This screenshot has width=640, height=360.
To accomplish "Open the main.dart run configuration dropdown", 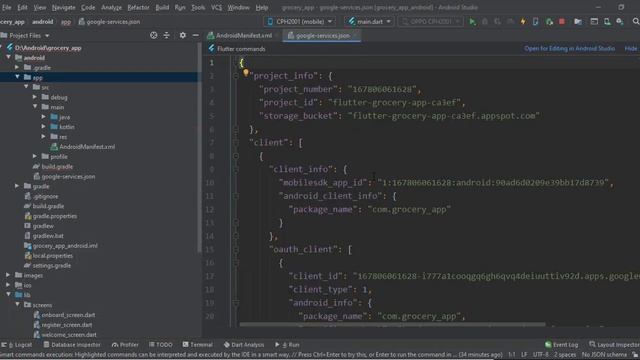I will pyautogui.click(x=370, y=22).
